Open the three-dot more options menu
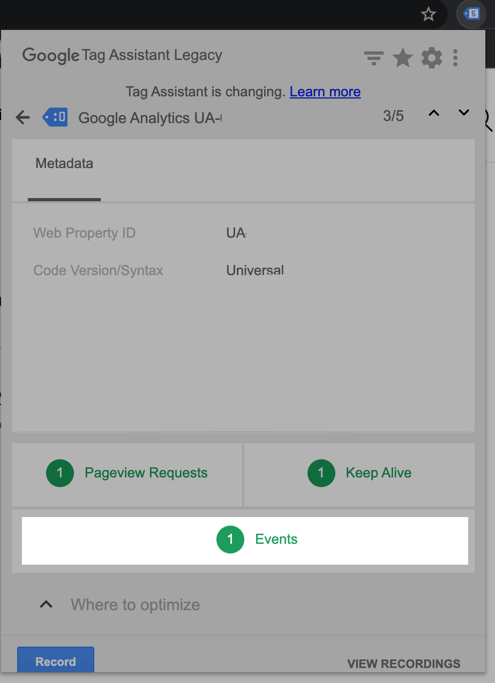The width and height of the screenshot is (495, 683). pos(455,58)
